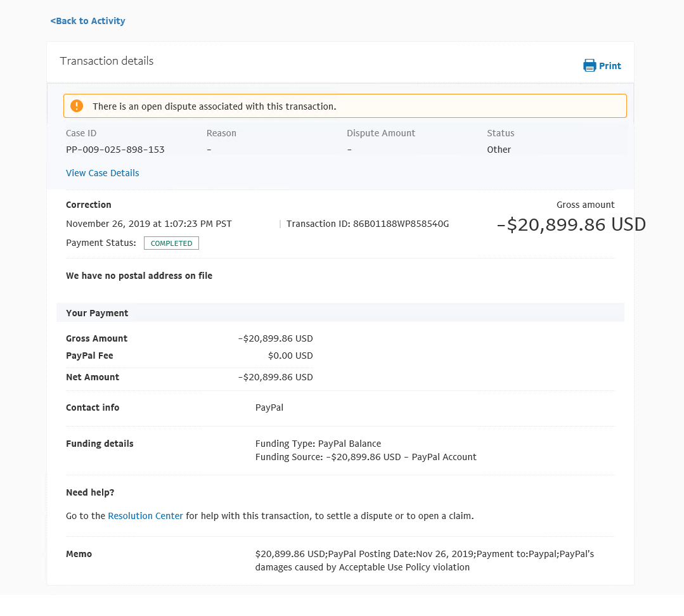684x616 pixels.
Task: Click the large gross amount -$20,899.86 USD
Action: (571, 224)
